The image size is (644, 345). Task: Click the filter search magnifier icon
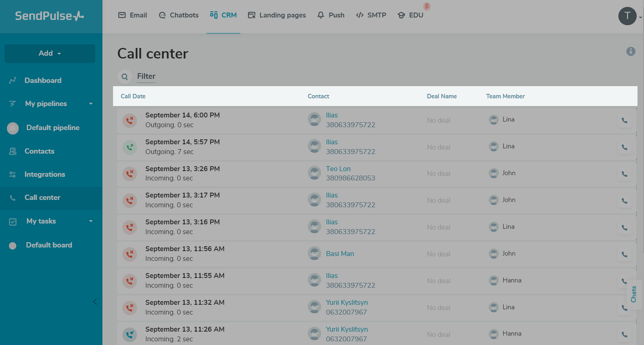point(125,76)
